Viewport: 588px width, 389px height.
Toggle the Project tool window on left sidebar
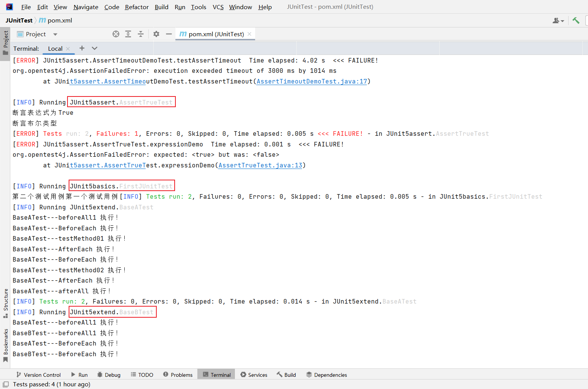point(5,42)
